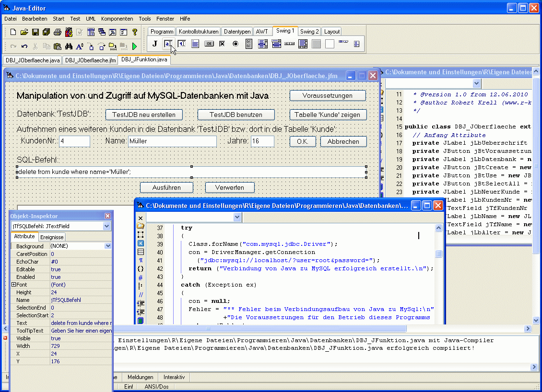Click the Undo arrow icon
Viewport: 542px width, 392px height.
[24, 46]
